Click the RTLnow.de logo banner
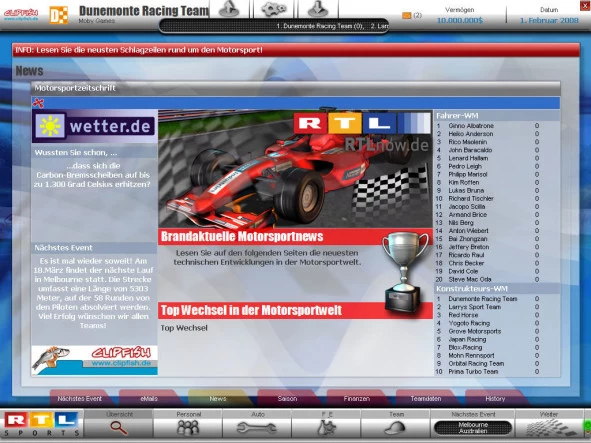The image size is (591, 443). click(363, 130)
